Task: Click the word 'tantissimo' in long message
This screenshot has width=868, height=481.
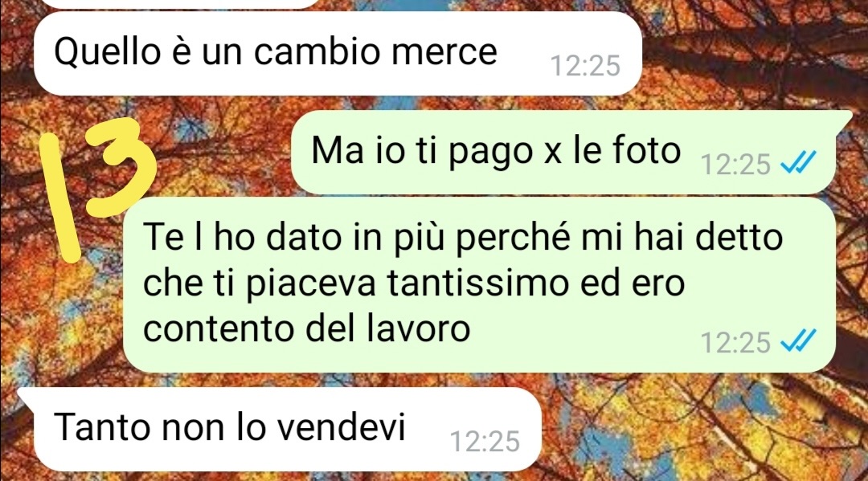Action: click(x=477, y=283)
